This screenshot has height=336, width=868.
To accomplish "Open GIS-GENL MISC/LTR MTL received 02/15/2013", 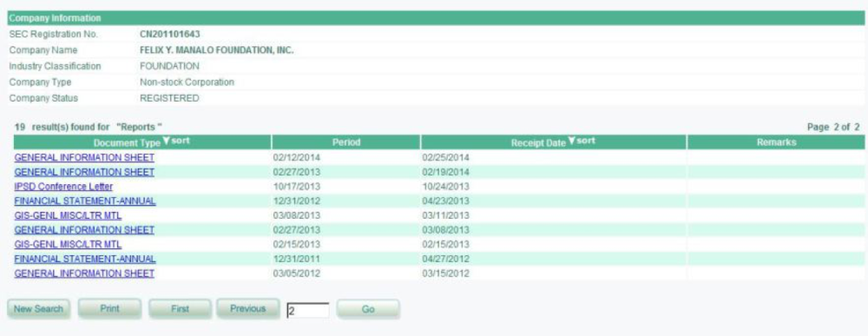I will click(68, 244).
